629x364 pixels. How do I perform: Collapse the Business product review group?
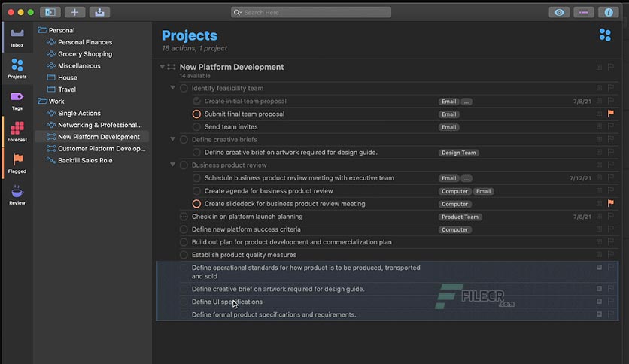(x=172, y=165)
